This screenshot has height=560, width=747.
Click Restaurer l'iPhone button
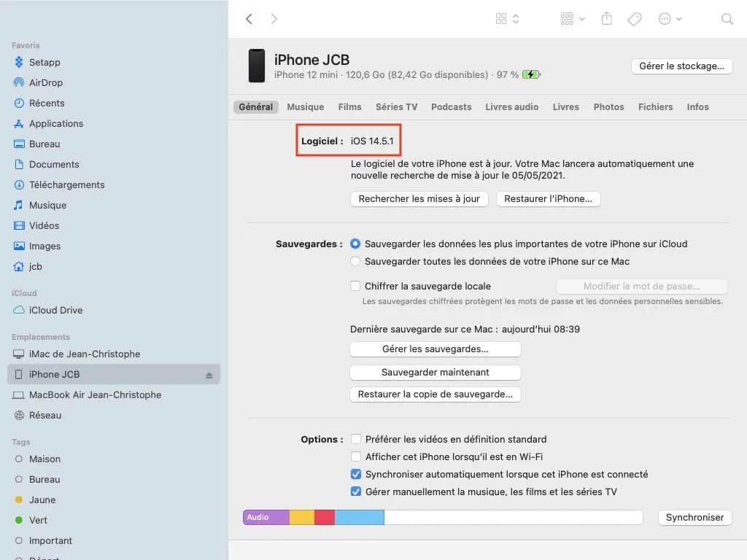[549, 199]
